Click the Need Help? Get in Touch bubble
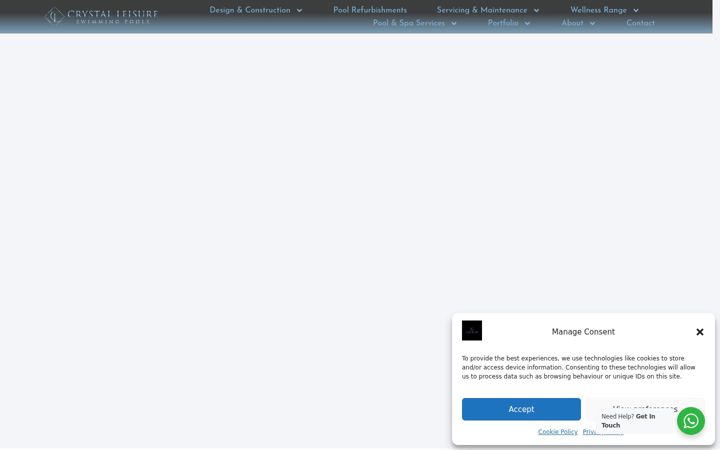 [635, 421]
